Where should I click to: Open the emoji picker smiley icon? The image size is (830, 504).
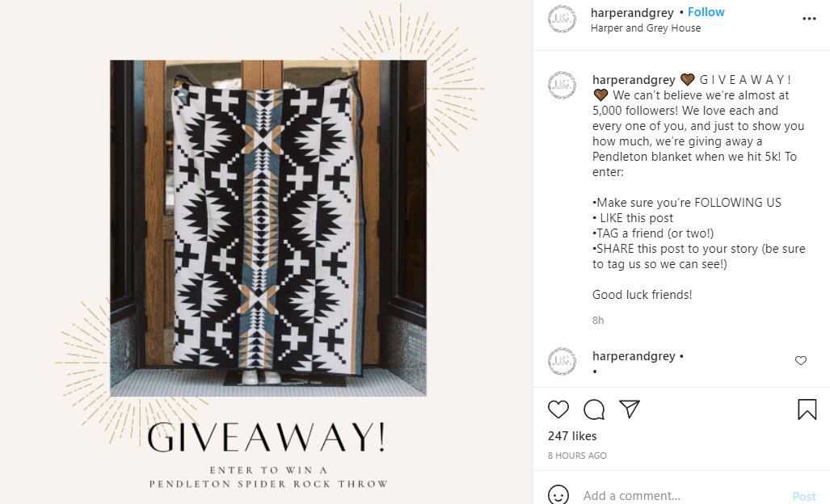pos(558,495)
